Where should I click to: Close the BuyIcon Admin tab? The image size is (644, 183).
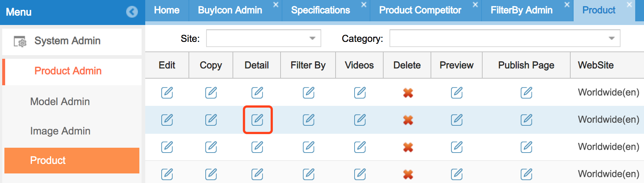(x=276, y=5)
